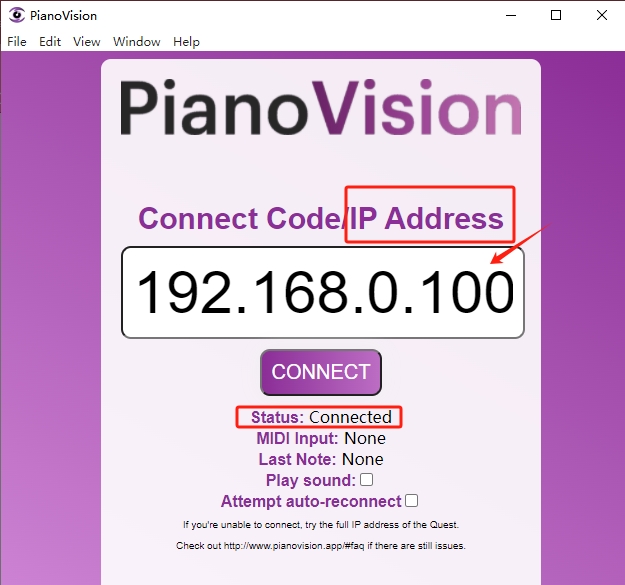Click the 'Status: Connected' text
This screenshot has width=625, height=585.
(x=321, y=417)
